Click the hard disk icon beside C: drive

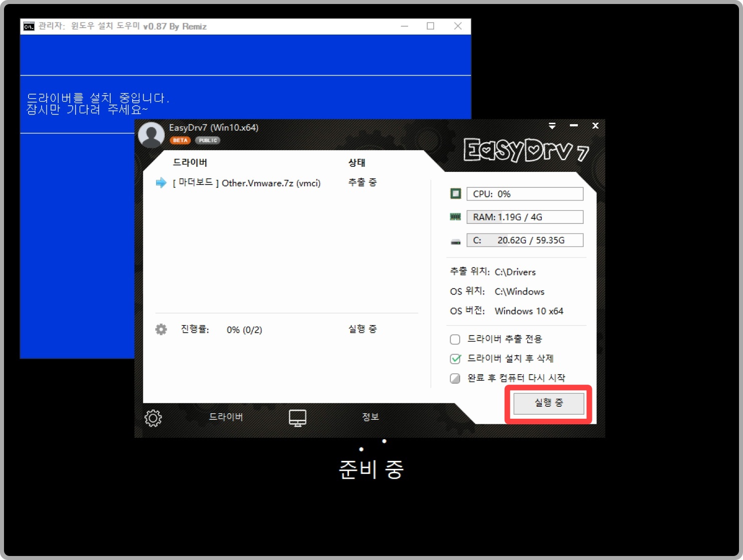coord(456,240)
